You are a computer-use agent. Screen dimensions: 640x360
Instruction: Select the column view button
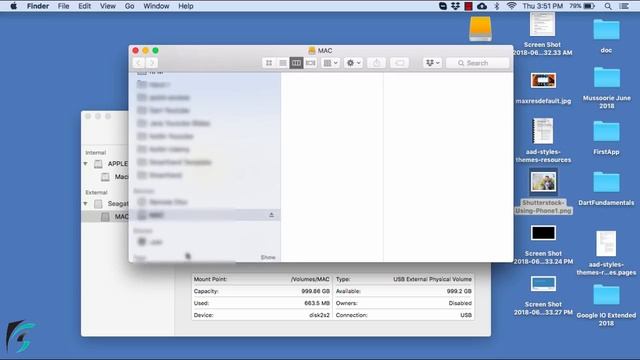pyautogui.click(x=296, y=63)
